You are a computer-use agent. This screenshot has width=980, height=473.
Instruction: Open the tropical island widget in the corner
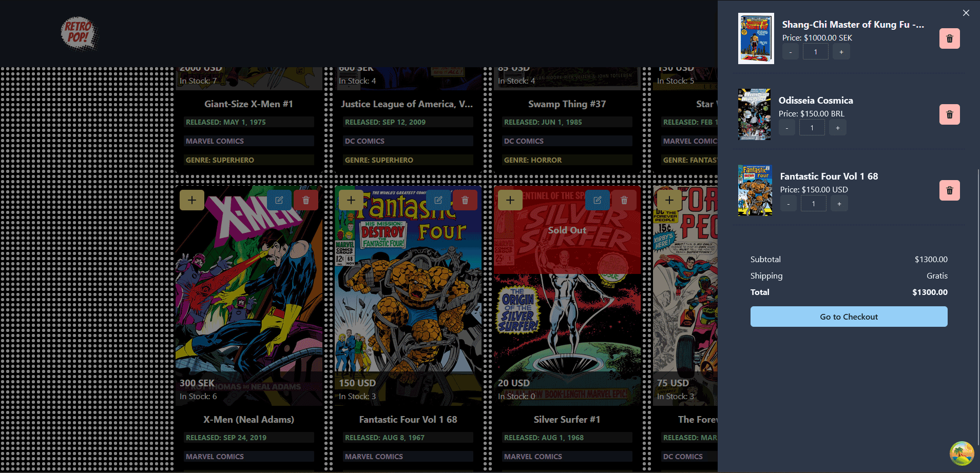point(963,453)
